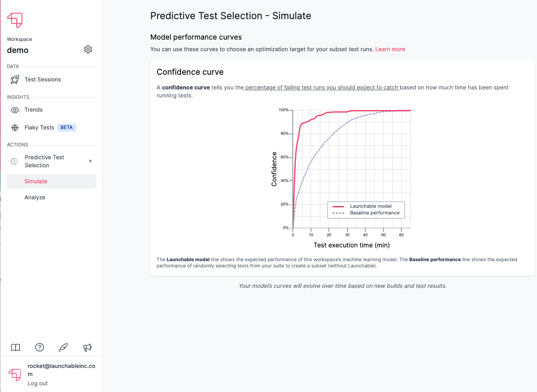Viewport: 537px width, 392px height.
Task: Open the Learn more link
Action: click(390, 49)
